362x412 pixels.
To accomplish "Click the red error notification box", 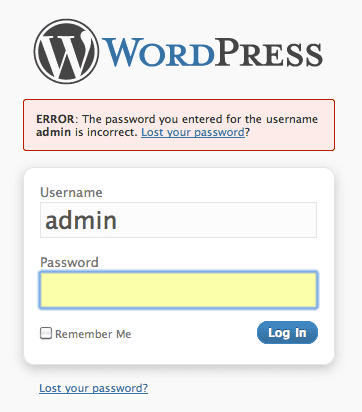I will click(179, 125).
